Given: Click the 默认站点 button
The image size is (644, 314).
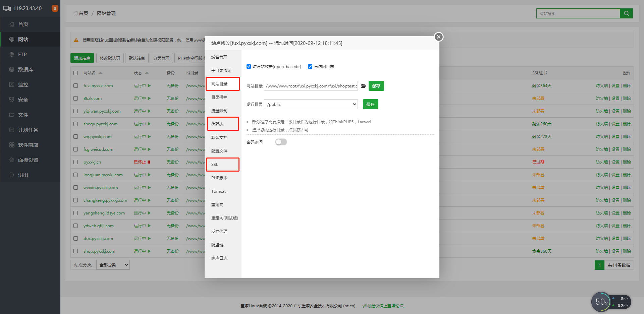Looking at the screenshot, I should [137, 58].
